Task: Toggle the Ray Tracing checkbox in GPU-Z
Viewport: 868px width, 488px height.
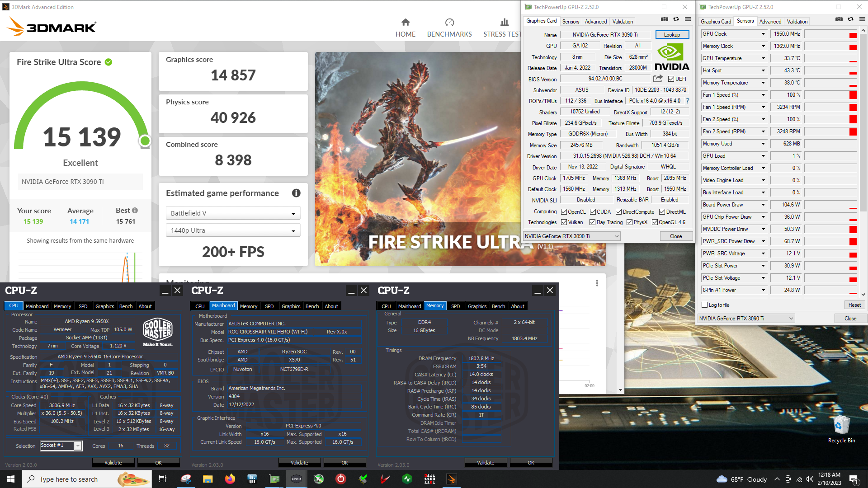Action: coord(592,222)
